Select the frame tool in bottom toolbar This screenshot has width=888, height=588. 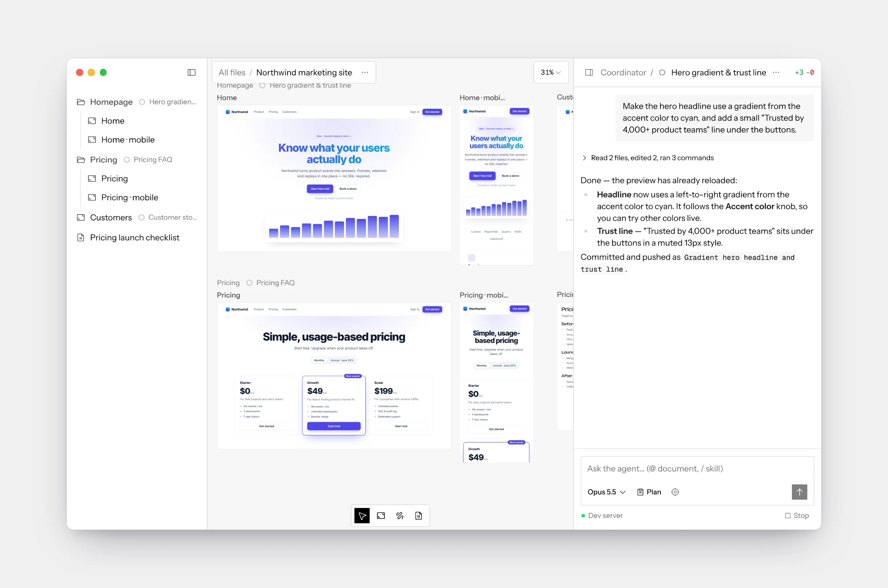[x=381, y=516]
